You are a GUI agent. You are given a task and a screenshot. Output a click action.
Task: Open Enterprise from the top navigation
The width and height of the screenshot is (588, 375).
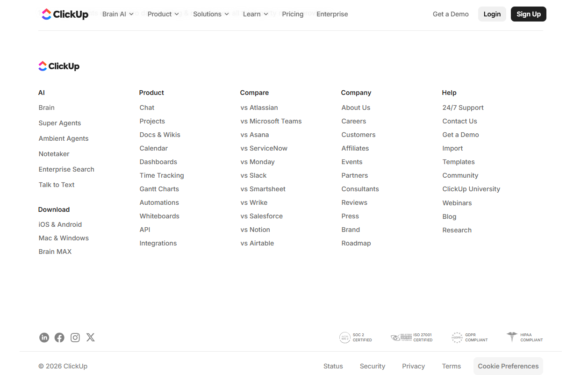click(x=332, y=14)
